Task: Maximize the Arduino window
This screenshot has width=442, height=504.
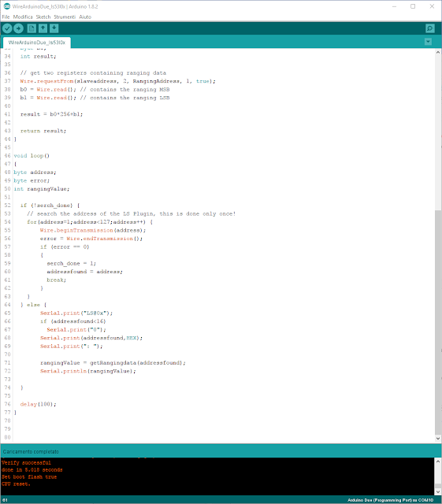Action: coord(413,6)
